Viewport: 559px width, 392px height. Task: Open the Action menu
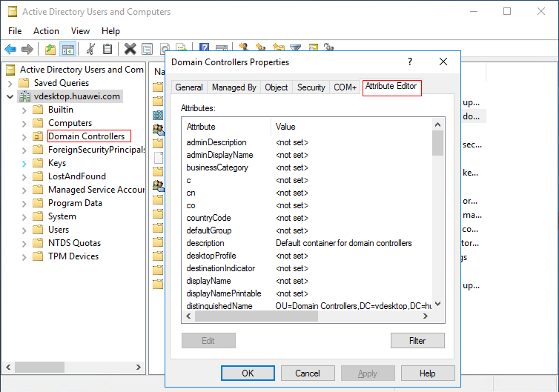[x=46, y=31]
